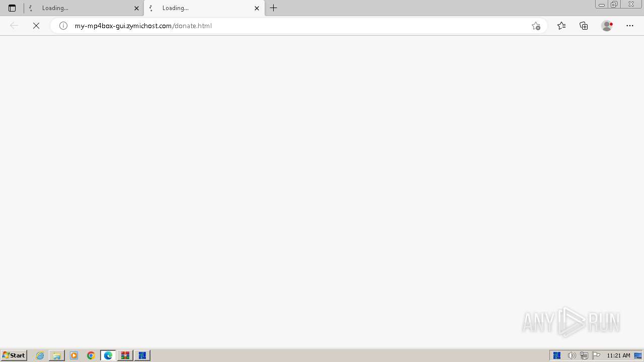This screenshot has width=644, height=362.
Task: Open Settings and more menu
Action: pos(630,26)
